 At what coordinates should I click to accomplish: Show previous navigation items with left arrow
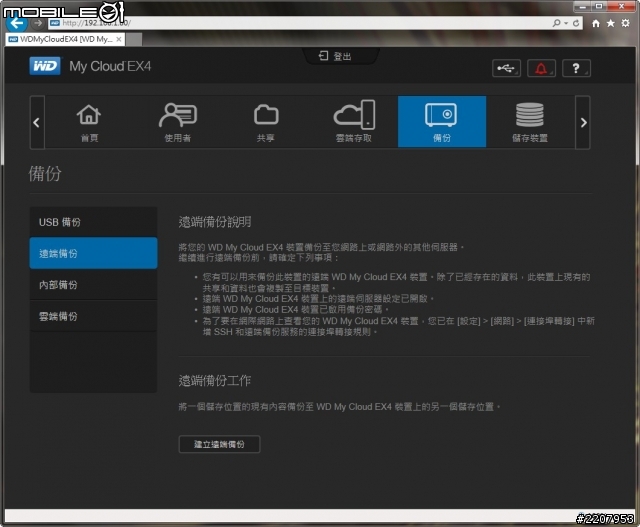[37, 122]
